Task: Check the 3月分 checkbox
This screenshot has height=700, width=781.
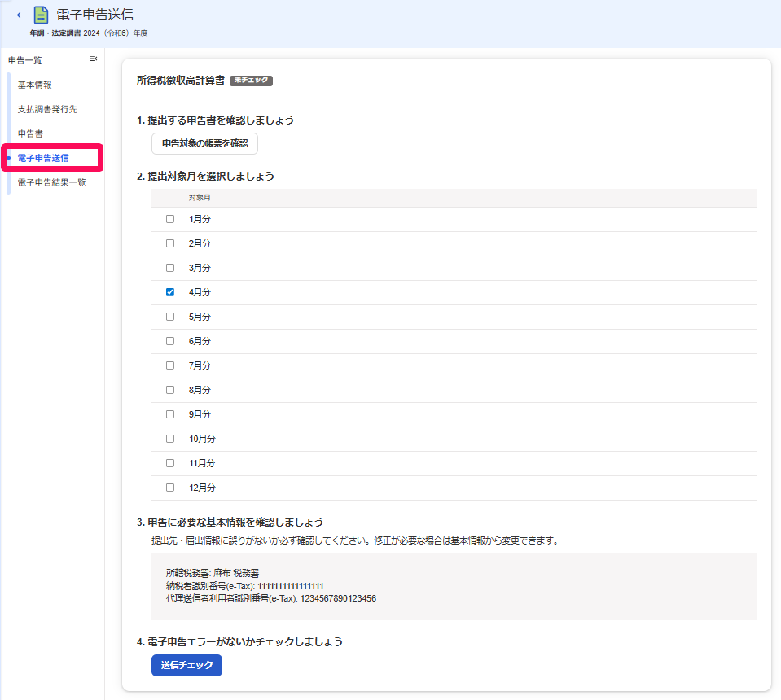Action: pyautogui.click(x=170, y=268)
